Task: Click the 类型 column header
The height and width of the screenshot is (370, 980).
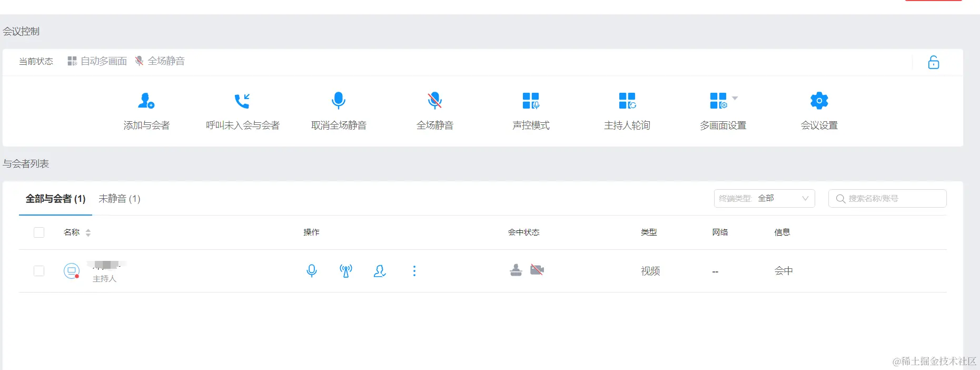Action: (x=649, y=232)
